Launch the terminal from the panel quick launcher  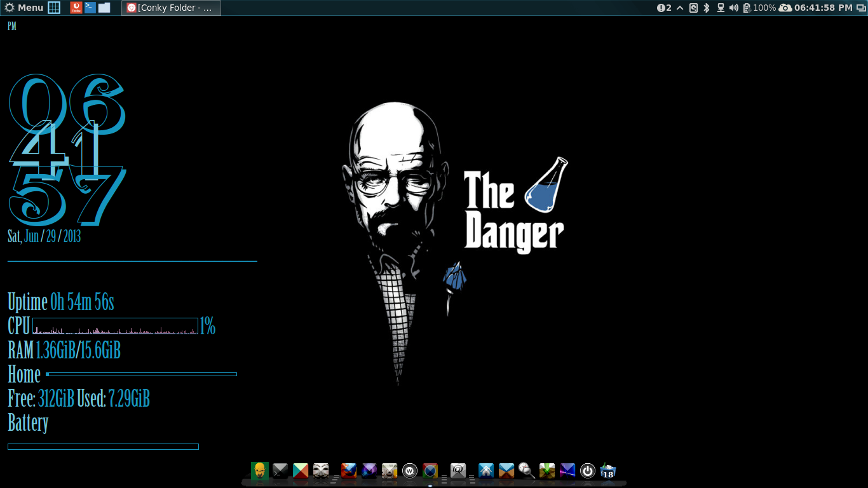tap(90, 8)
